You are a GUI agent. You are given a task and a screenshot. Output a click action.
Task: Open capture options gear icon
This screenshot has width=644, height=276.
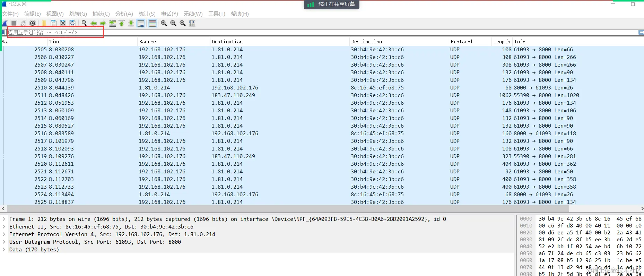33,23
